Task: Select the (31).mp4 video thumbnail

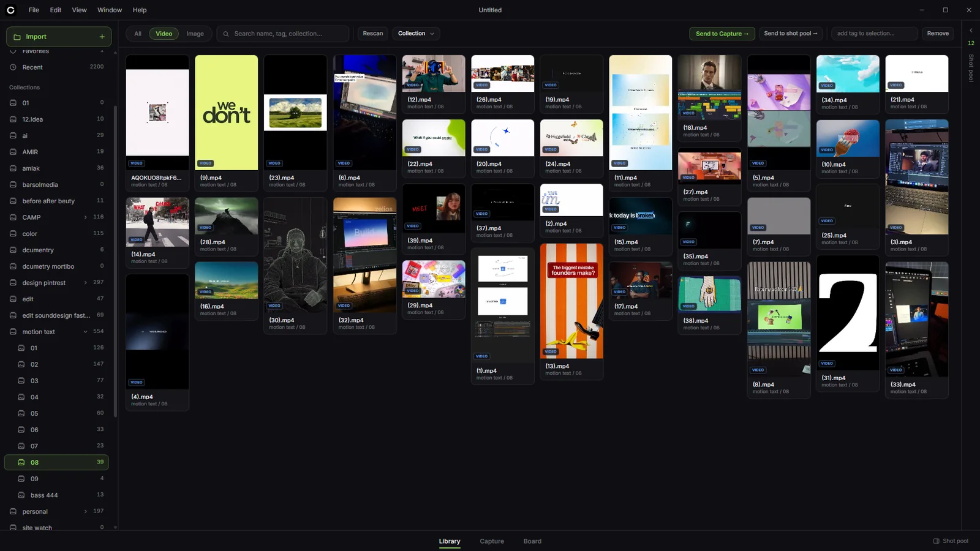Action: [848, 313]
